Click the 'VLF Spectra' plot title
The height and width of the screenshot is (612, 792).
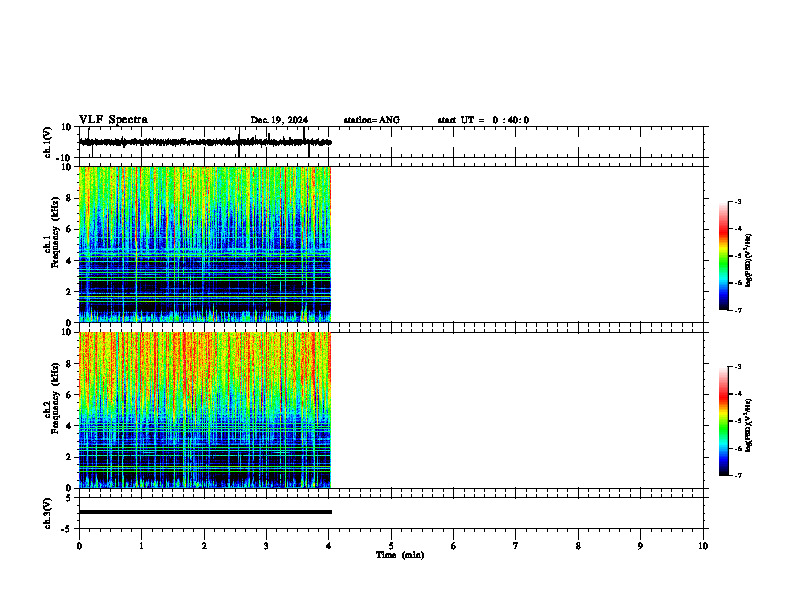point(113,120)
